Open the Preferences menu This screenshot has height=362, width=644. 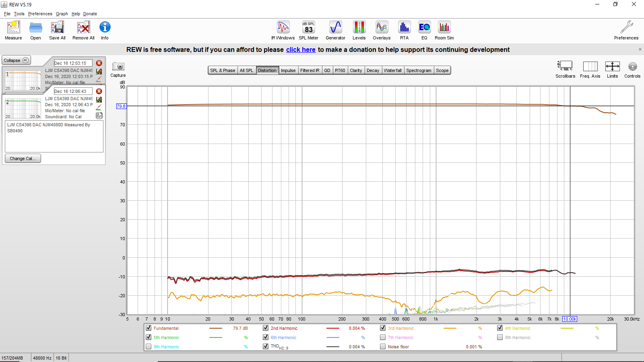40,14
